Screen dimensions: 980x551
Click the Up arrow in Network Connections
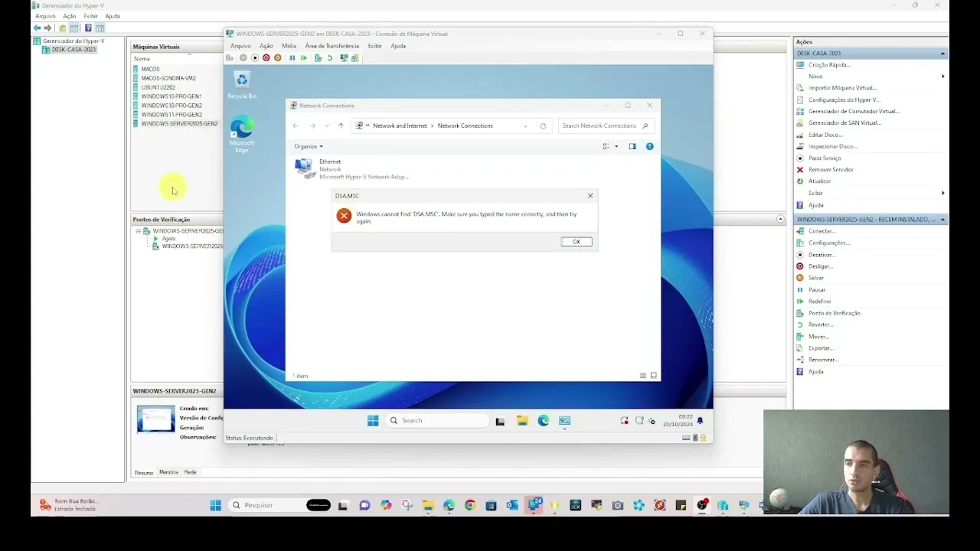[x=341, y=126]
